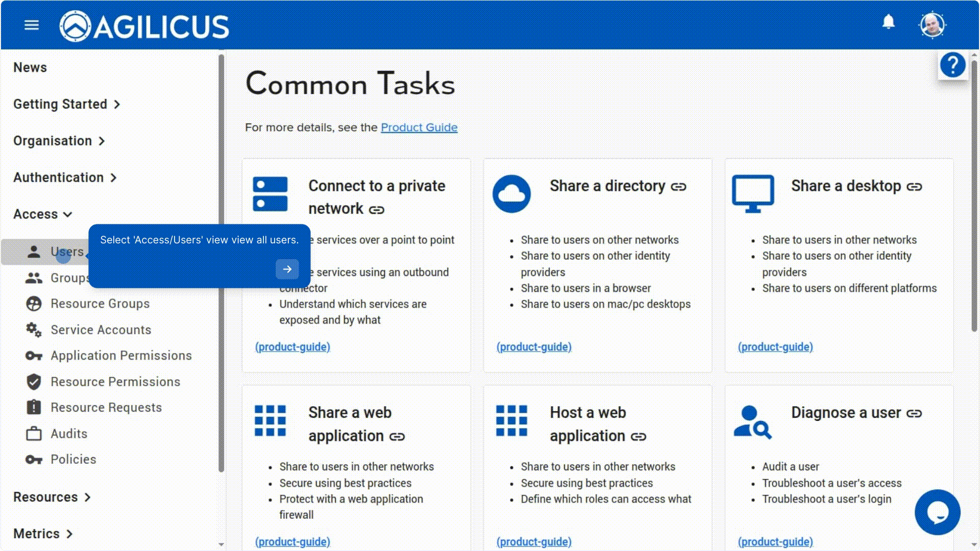Select Groups under Access

[69, 278]
